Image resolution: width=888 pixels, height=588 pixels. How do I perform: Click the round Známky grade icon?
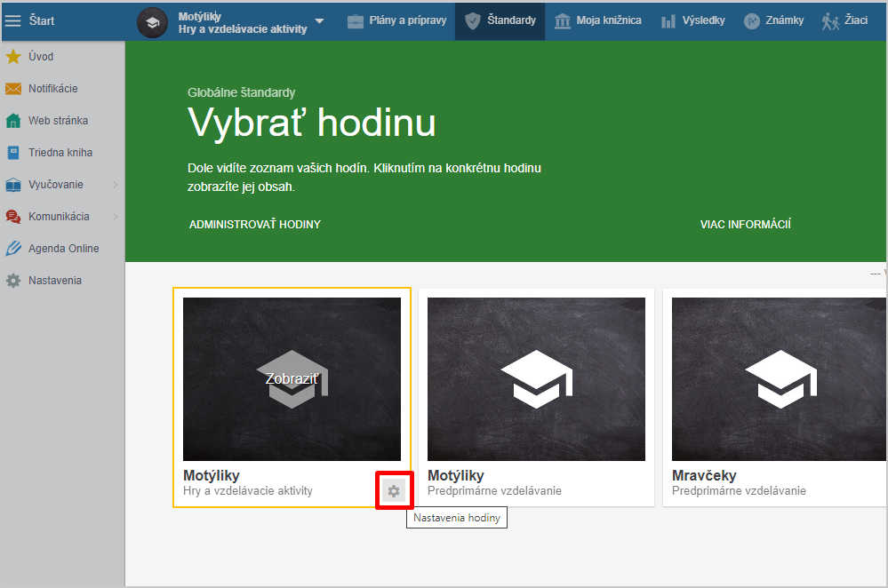click(x=751, y=21)
